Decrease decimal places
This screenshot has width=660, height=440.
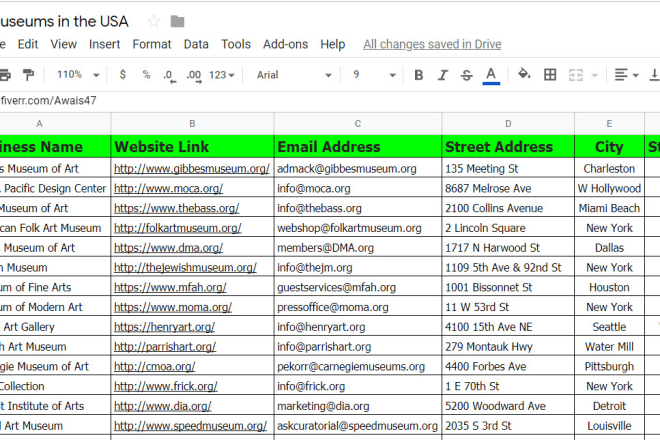click(x=169, y=76)
